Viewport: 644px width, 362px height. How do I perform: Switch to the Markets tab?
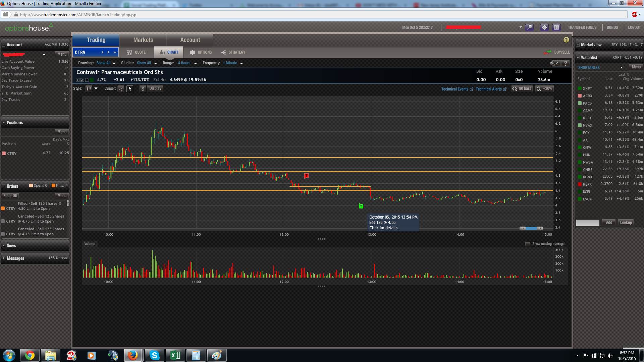[143, 40]
